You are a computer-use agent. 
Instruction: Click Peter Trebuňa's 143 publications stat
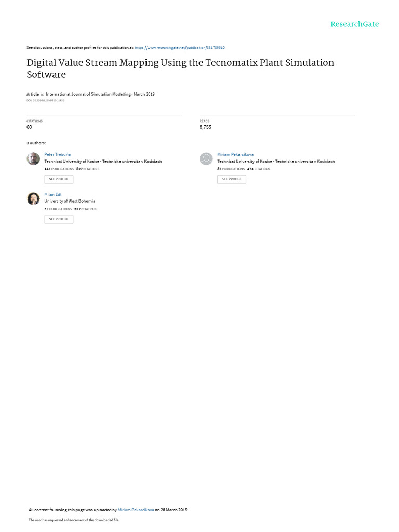pos(59,169)
